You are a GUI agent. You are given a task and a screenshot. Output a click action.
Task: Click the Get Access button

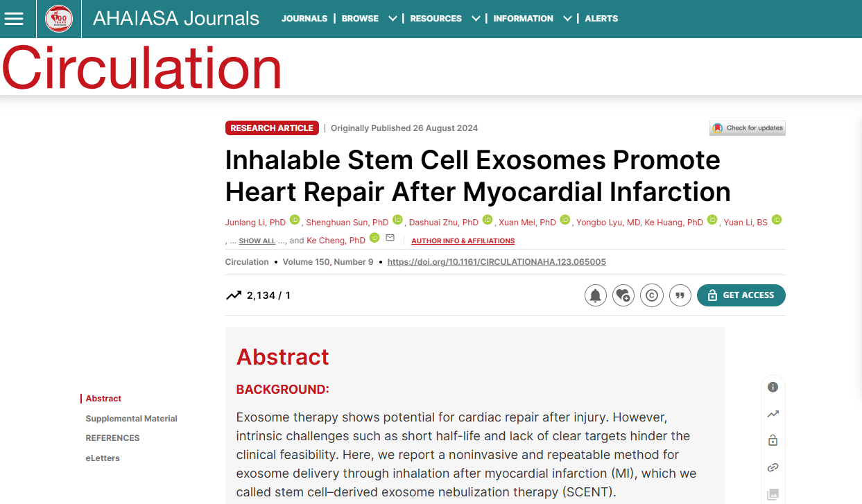[741, 295]
